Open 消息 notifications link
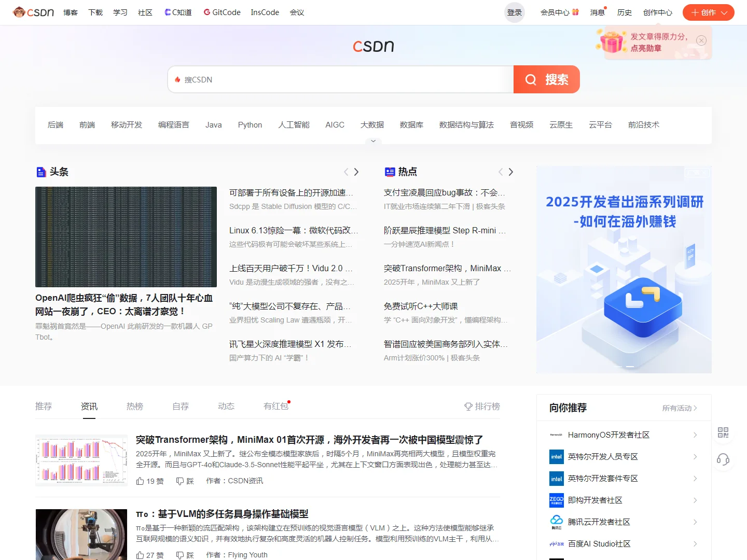747x560 pixels. (x=598, y=12)
